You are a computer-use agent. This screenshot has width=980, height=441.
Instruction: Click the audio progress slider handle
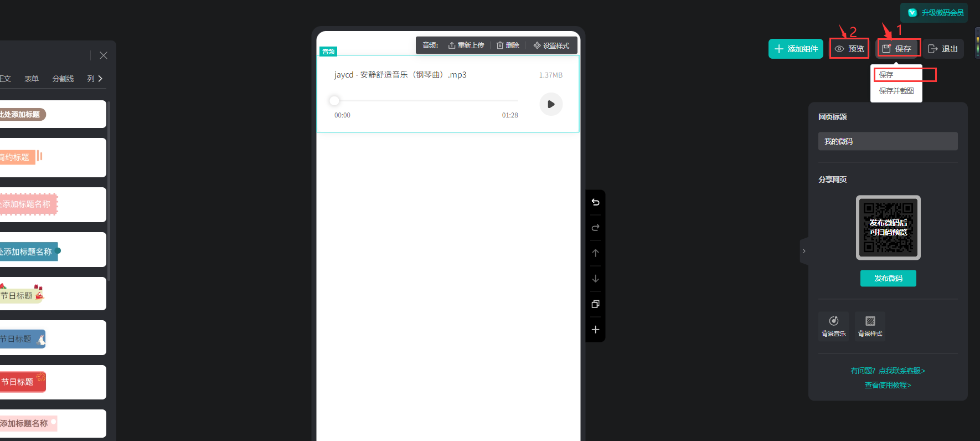(334, 101)
